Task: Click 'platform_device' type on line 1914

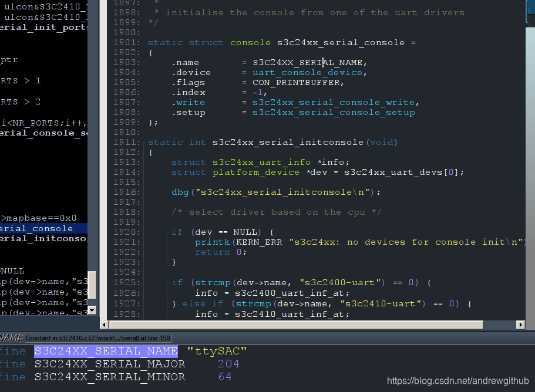Action: coord(255,172)
